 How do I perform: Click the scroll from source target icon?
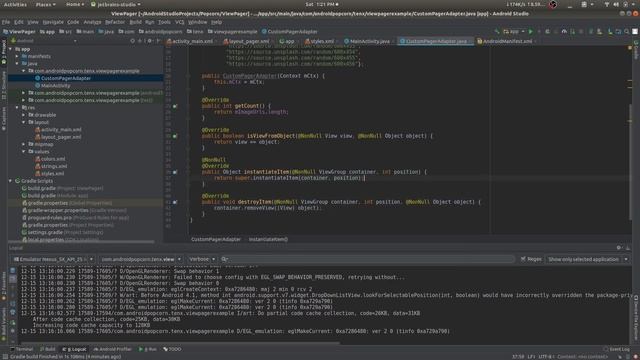coord(132,41)
